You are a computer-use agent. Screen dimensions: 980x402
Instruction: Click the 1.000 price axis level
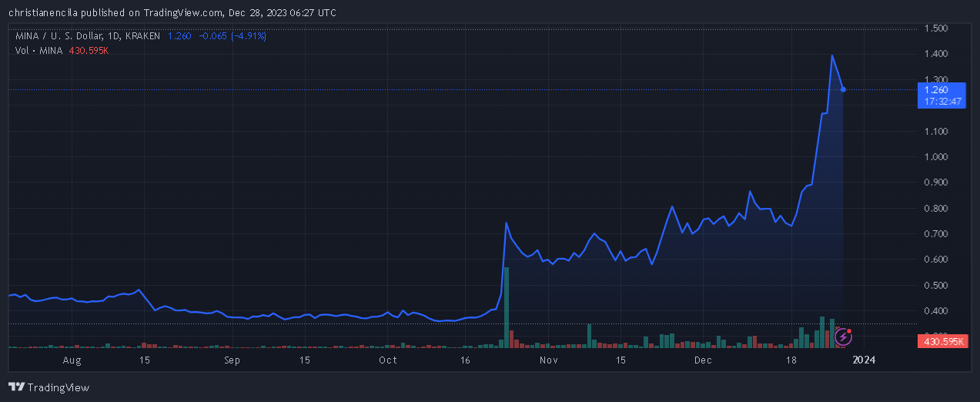pos(935,157)
